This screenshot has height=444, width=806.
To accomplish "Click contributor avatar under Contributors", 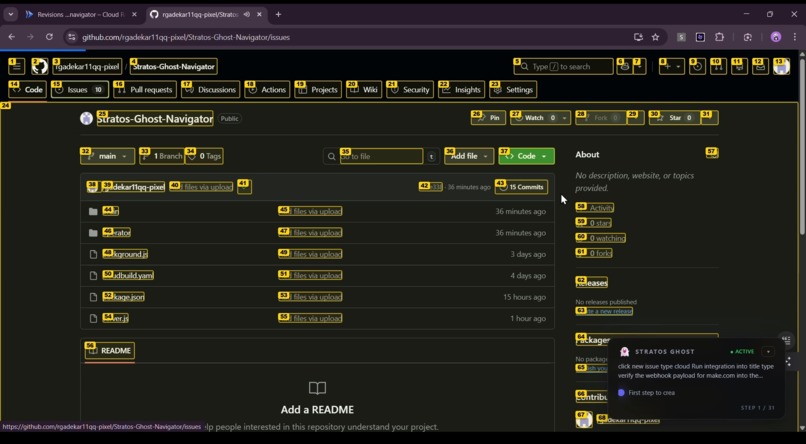I will (x=584, y=420).
